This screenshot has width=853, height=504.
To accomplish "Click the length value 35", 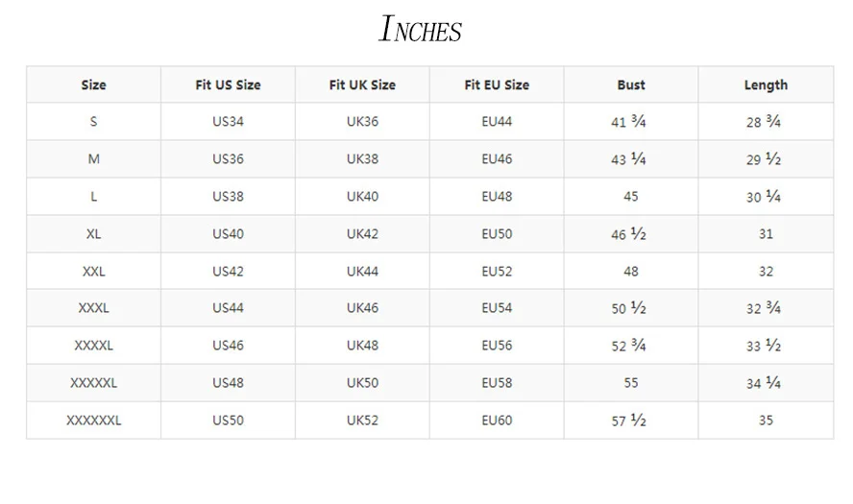I will (x=766, y=420).
